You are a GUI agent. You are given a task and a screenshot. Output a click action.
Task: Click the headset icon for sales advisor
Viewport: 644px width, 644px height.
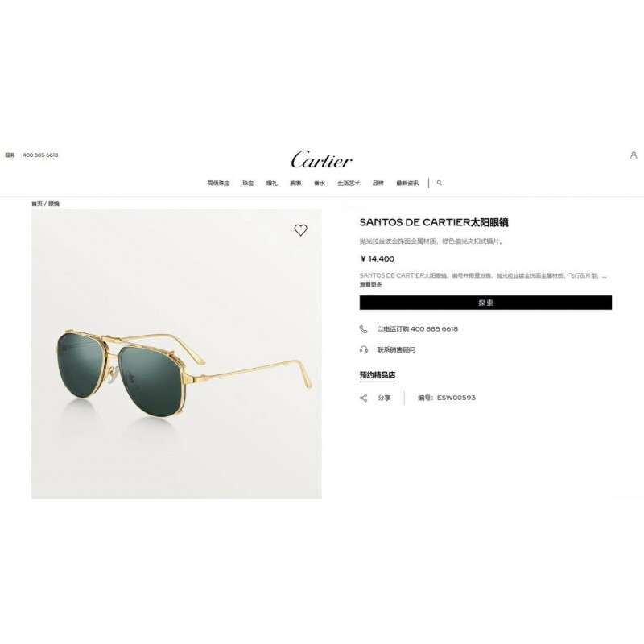point(364,349)
